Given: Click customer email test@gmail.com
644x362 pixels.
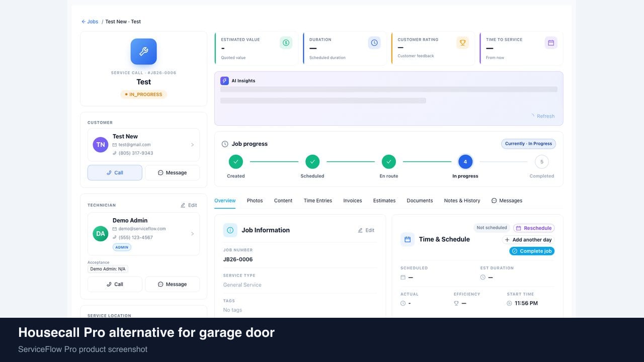Looking at the screenshot, I should click(x=134, y=145).
